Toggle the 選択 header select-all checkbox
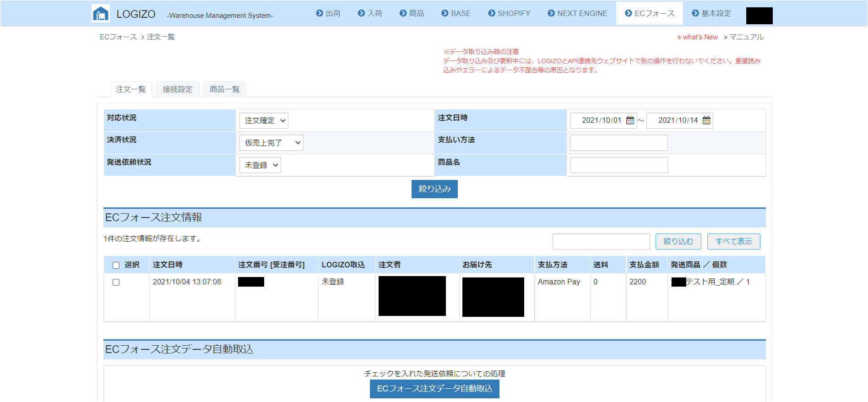 click(116, 265)
